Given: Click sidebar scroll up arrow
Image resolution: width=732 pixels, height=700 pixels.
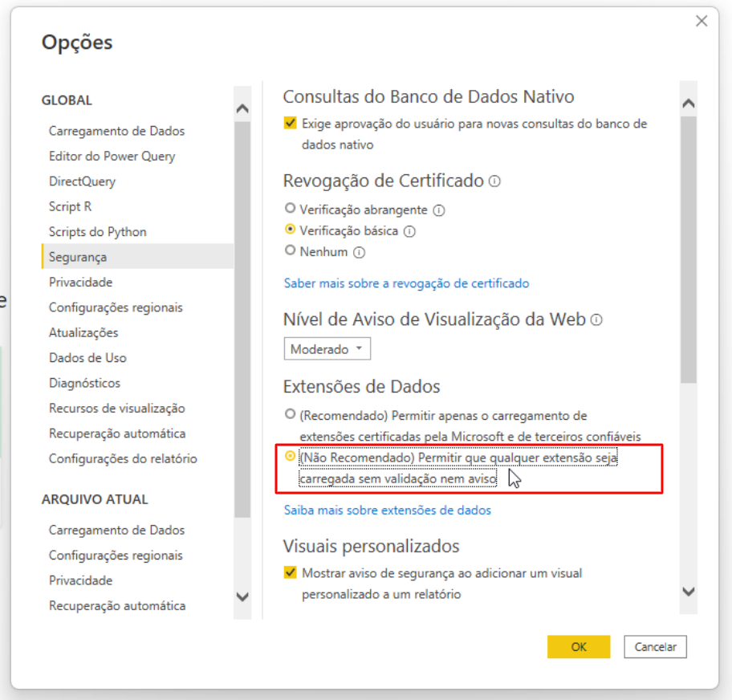Looking at the screenshot, I should pyautogui.click(x=242, y=109).
